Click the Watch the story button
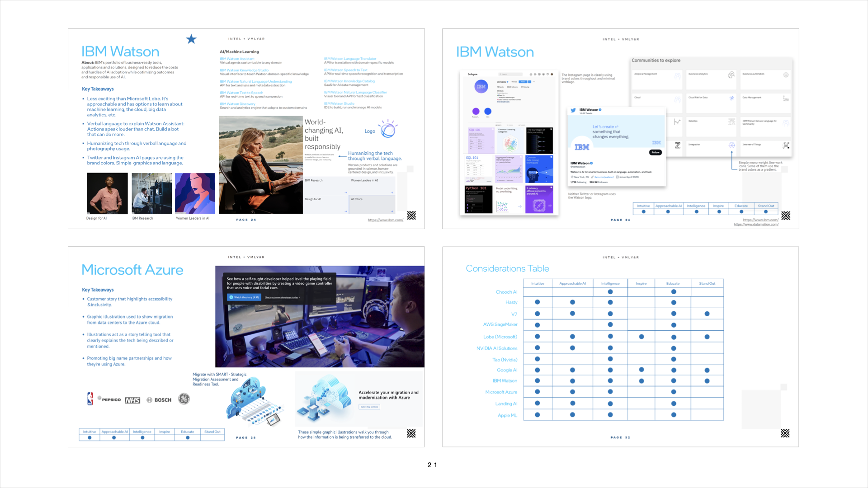The height and width of the screenshot is (488, 868). point(244,297)
